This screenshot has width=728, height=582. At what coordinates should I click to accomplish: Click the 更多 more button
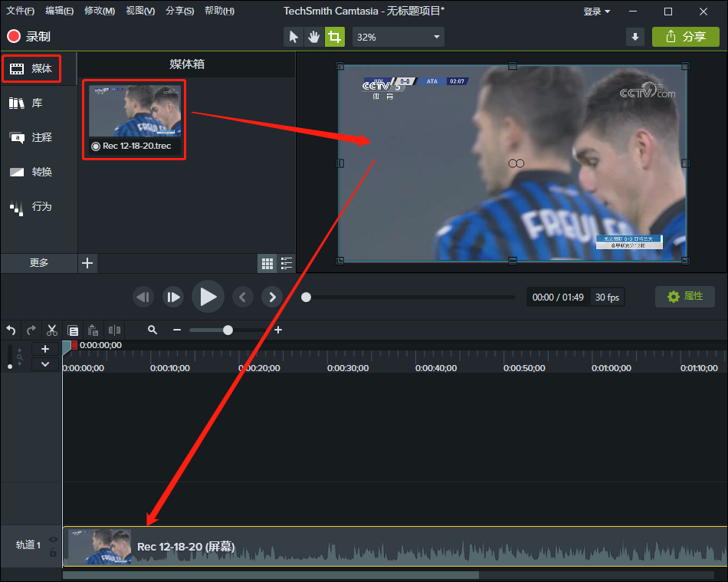tap(39, 263)
